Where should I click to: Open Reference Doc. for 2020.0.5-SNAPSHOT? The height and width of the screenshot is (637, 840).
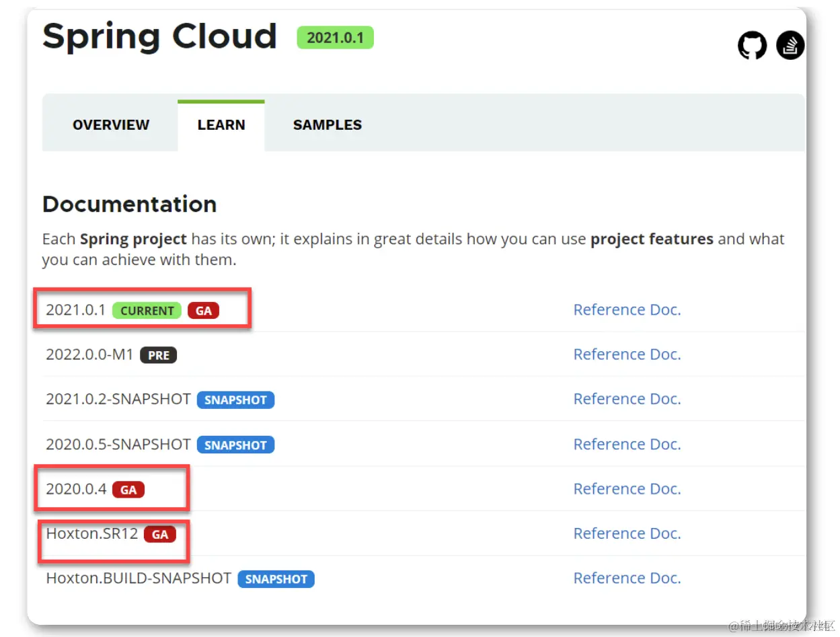[x=627, y=444]
